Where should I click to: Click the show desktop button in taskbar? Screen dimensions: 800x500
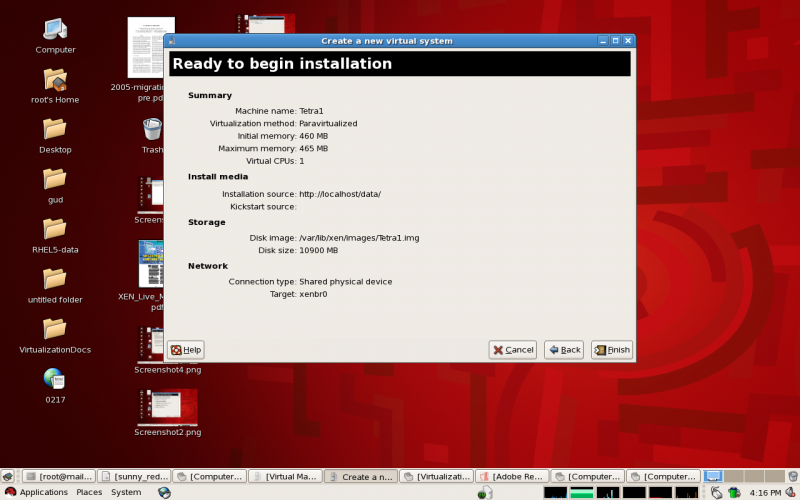coord(8,477)
